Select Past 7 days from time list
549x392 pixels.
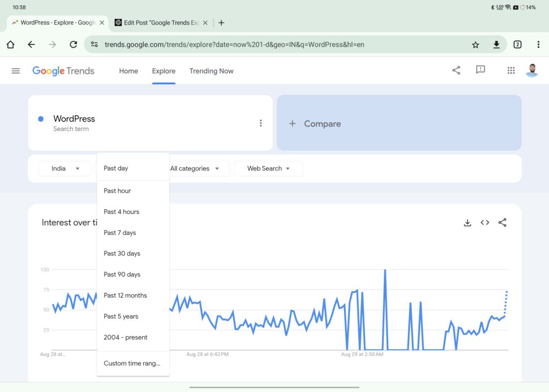[x=120, y=233]
